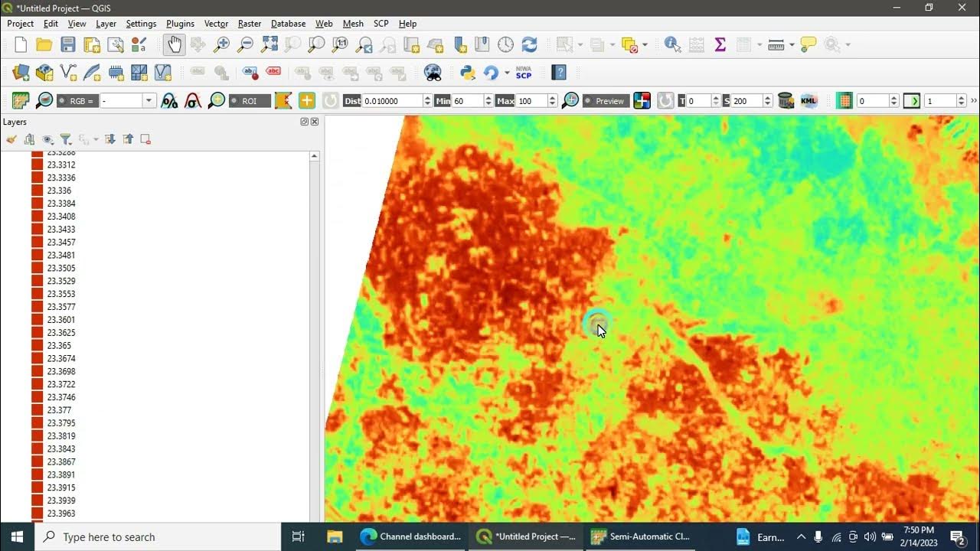Click the SCP cumulative stretch icon
Viewport: 980px width, 551px height.
point(169,101)
